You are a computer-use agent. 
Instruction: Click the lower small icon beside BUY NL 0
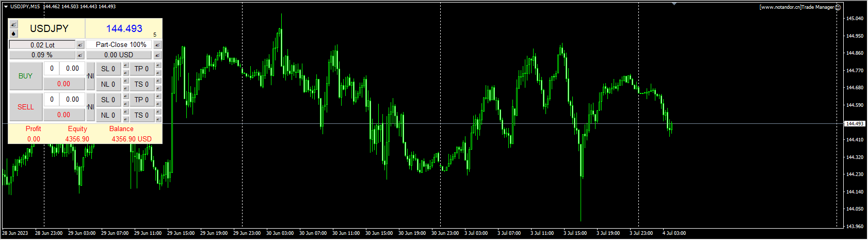(125, 88)
